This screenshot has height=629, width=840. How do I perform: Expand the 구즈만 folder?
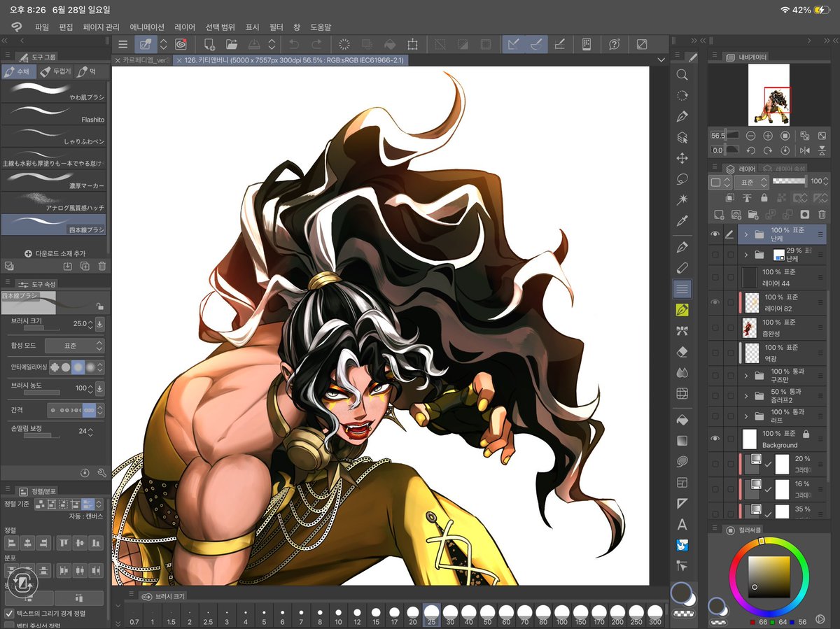746,377
